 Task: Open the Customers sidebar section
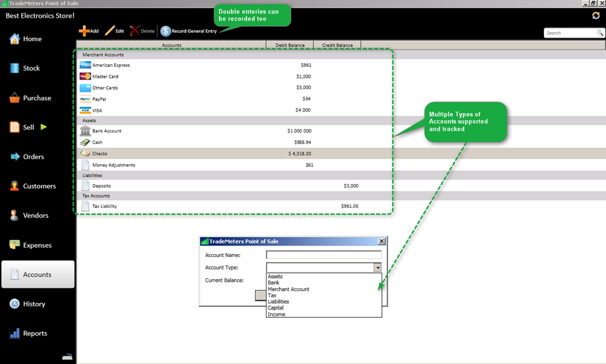click(x=39, y=186)
